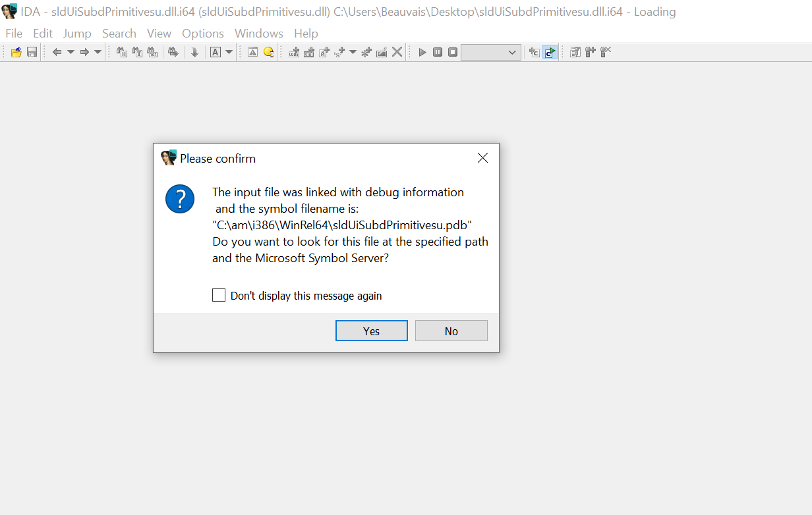Click the yellow lightbulb toolbar icon
The height and width of the screenshot is (515, 812).
268,52
